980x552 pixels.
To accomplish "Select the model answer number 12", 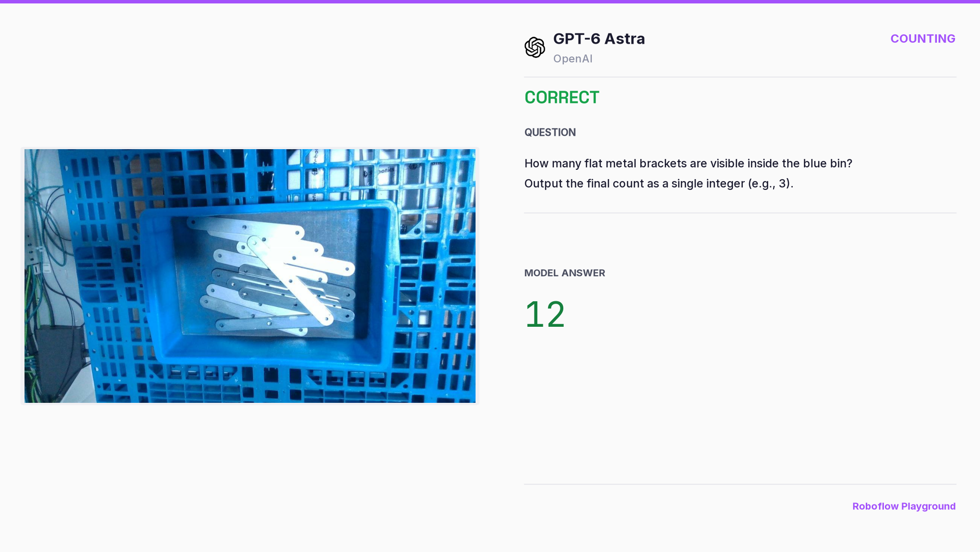I will (x=545, y=315).
